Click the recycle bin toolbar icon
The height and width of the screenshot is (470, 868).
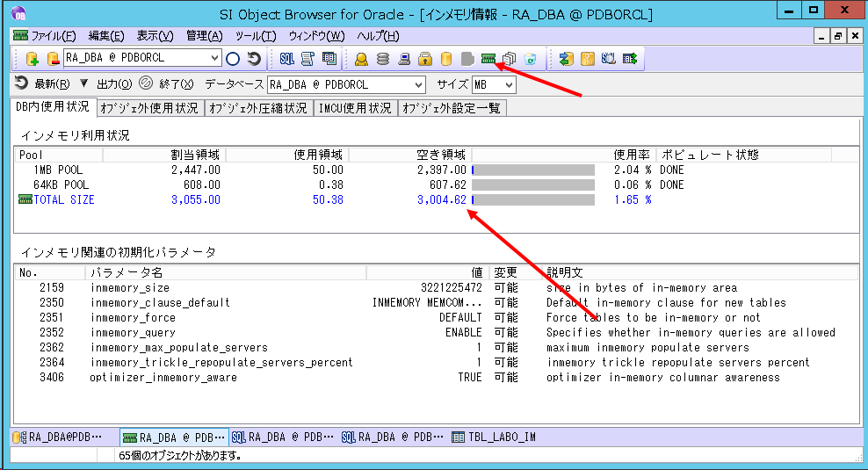point(530,59)
